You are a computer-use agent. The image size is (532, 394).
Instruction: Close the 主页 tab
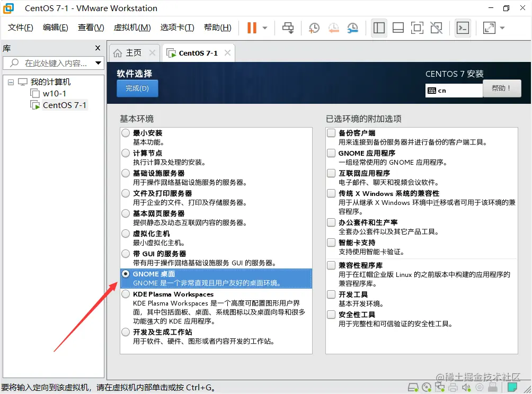[152, 52]
